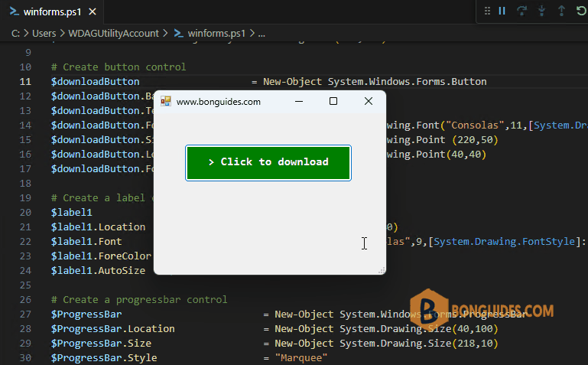Image resolution: width=588 pixels, height=365 pixels.
Task: Close the www.bonguides.com form window
Action: (369, 101)
